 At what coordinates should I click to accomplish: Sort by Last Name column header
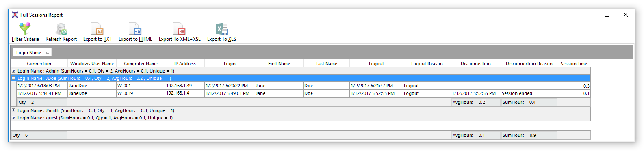point(326,64)
